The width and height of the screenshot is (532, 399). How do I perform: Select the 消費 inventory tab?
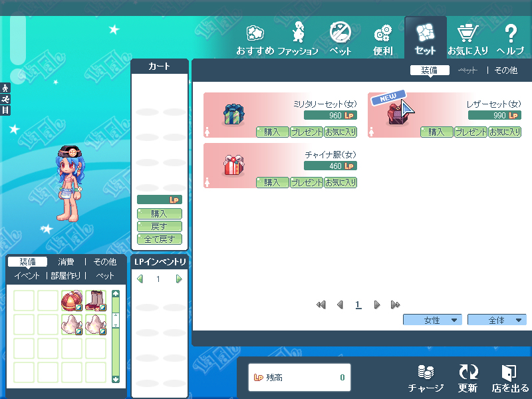coord(66,262)
